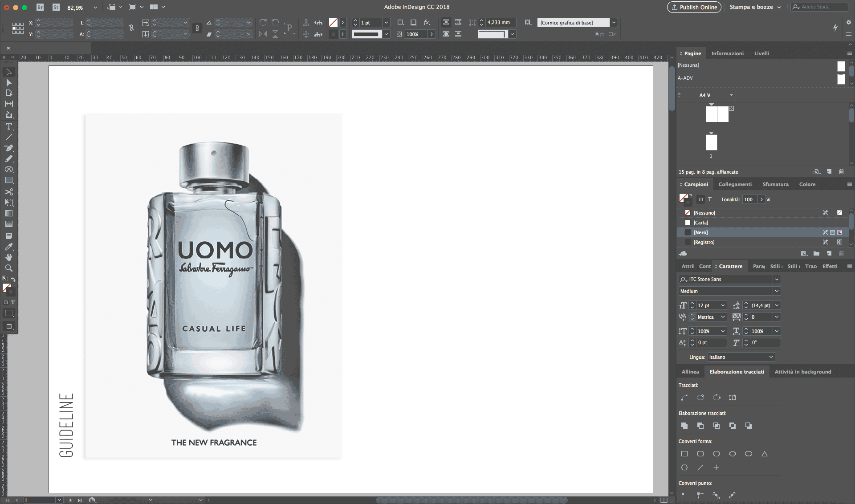This screenshot has width=855, height=504.
Task: Open the Stampa e bozze workspace dropdown
Action: pyautogui.click(x=755, y=7)
